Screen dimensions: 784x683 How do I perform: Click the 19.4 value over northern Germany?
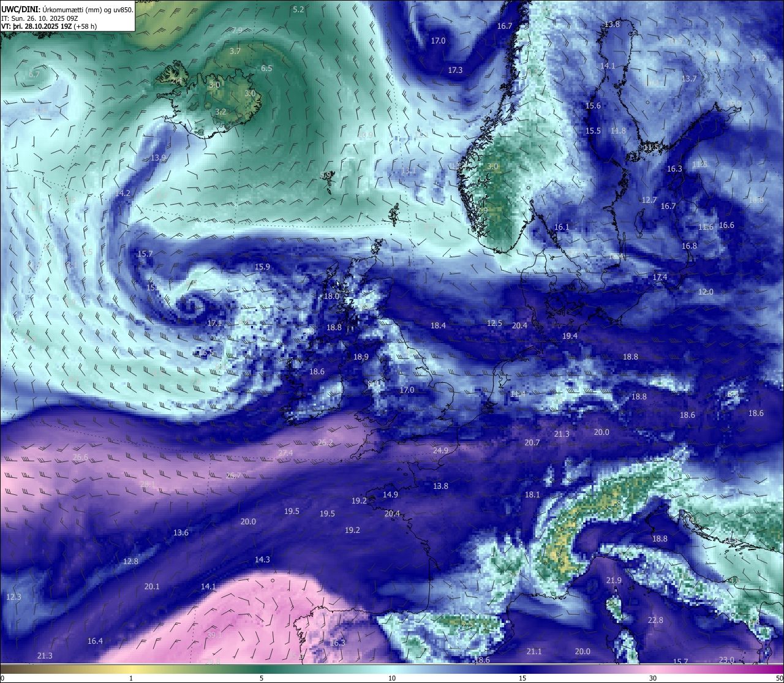[570, 336]
